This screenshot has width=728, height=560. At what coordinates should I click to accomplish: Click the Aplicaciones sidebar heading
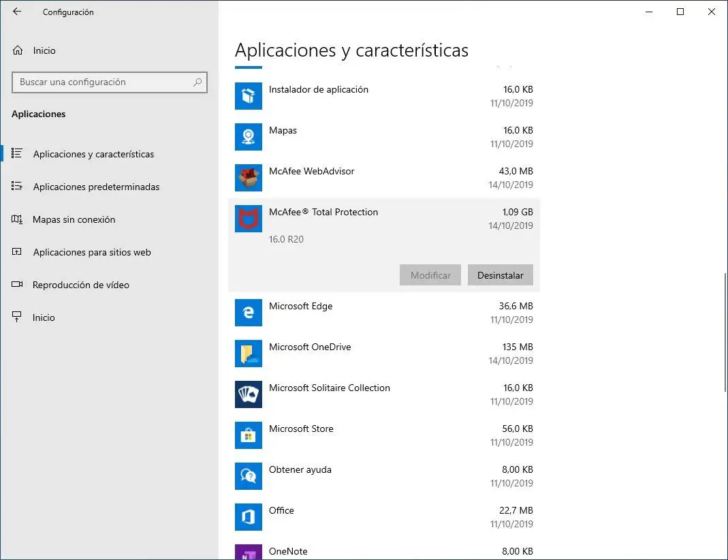click(x=39, y=114)
